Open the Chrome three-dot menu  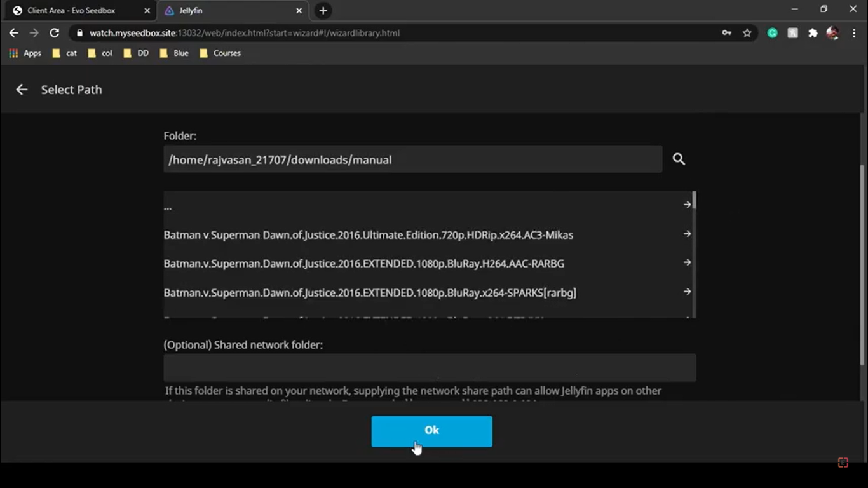(855, 33)
